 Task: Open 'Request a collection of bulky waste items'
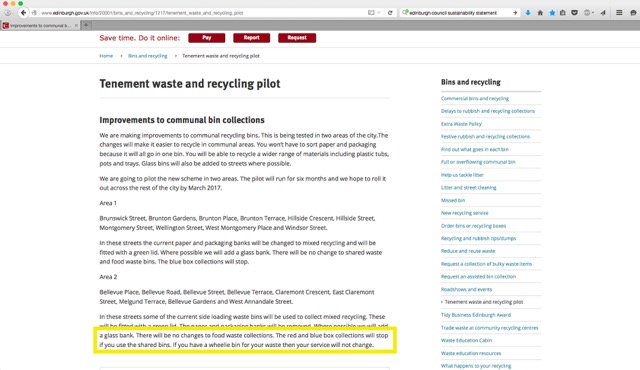point(486,264)
